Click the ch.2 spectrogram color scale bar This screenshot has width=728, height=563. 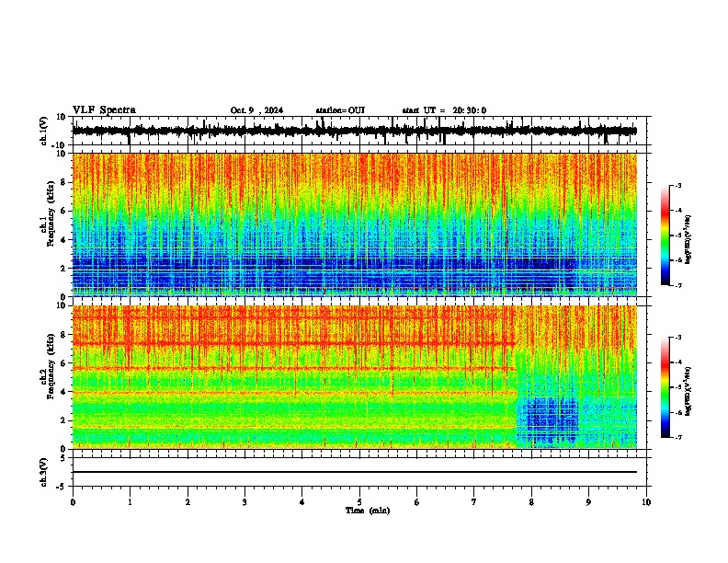[665, 387]
